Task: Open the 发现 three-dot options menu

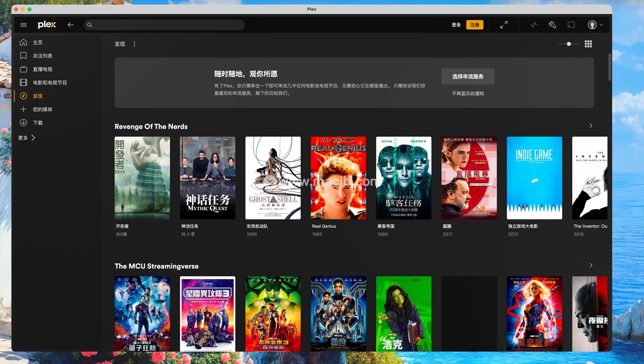Action: (x=135, y=44)
